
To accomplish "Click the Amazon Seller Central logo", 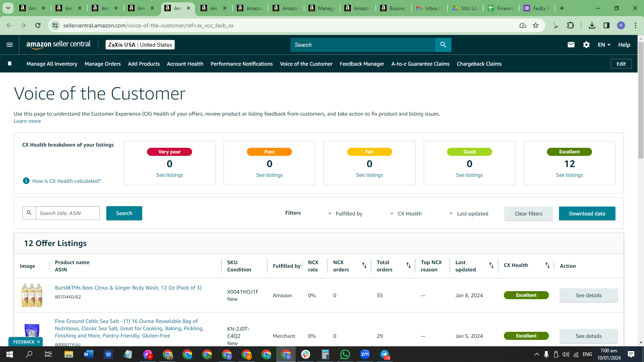I will coord(58,45).
